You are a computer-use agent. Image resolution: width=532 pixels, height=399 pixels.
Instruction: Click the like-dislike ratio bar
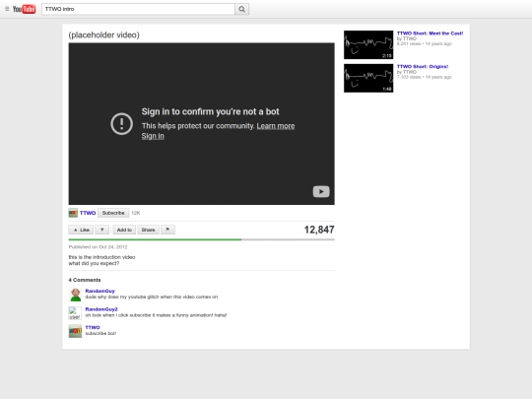(202, 239)
